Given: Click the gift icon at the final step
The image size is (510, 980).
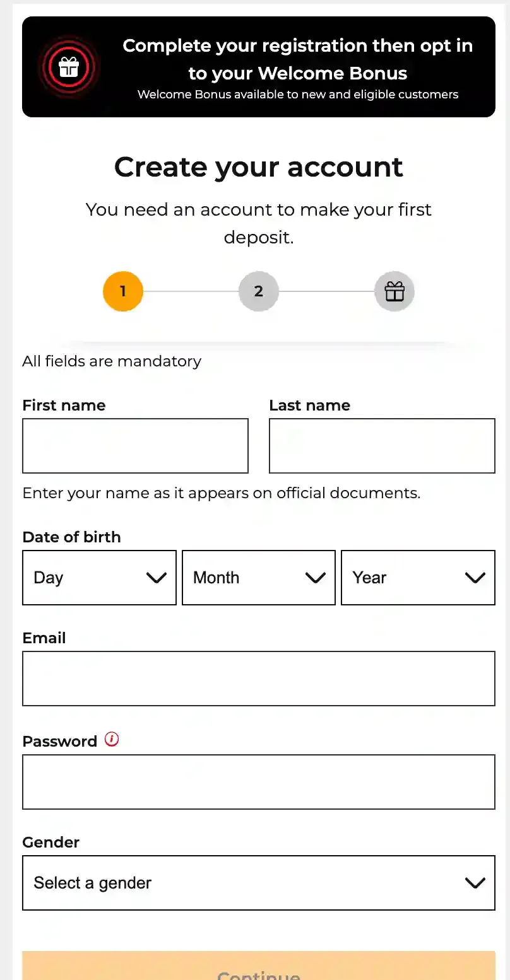Looking at the screenshot, I should (394, 291).
